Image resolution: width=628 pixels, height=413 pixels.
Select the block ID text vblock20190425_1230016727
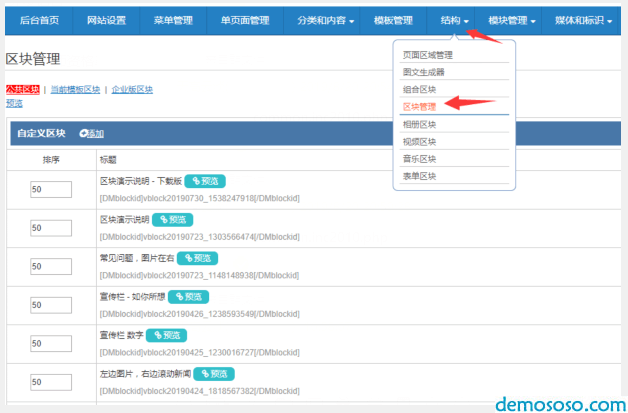tap(199, 353)
